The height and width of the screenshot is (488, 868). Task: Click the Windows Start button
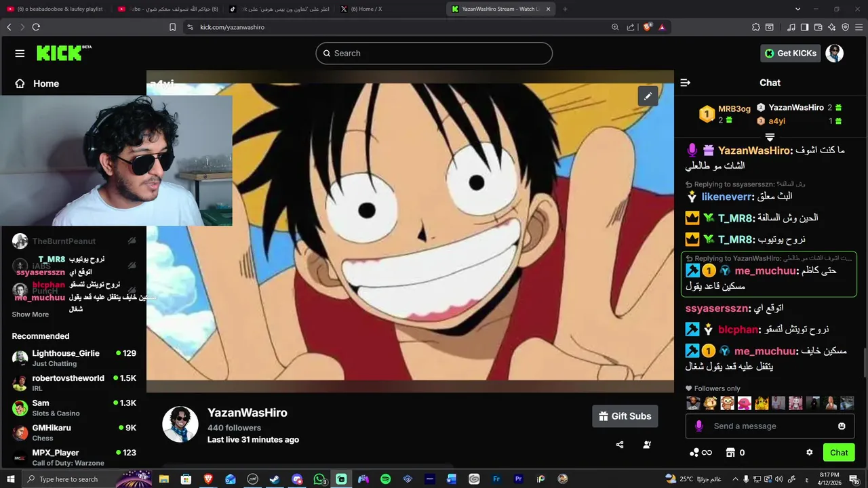coord(10,479)
